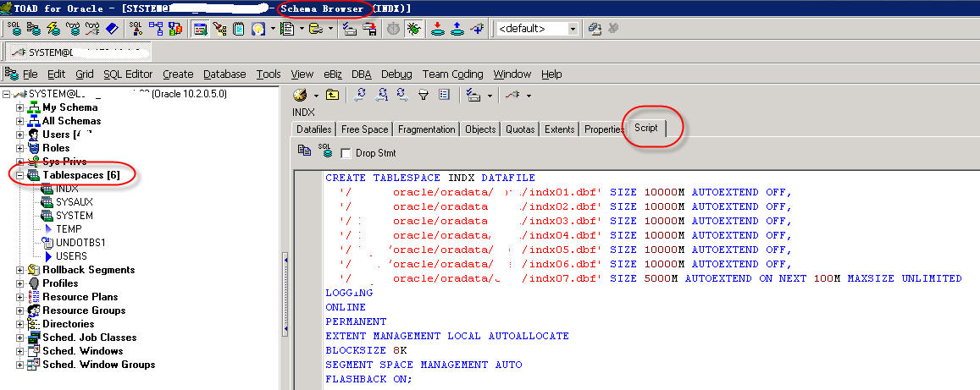Image resolution: width=980 pixels, height=390 pixels.
Task: Click the filter funnel icon in browser toolbar
Action: [x=424, y=96]
